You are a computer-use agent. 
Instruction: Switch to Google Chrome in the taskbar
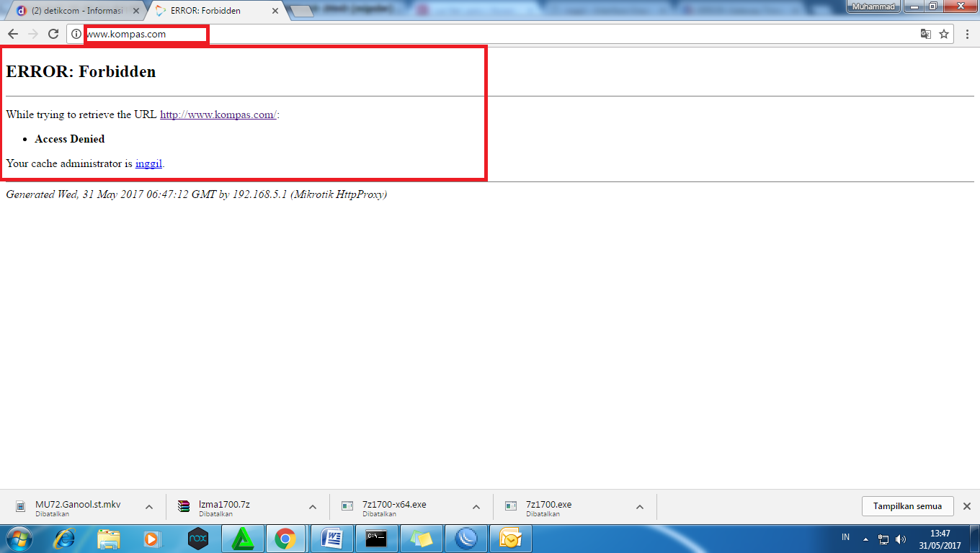[x=286, y=539]
